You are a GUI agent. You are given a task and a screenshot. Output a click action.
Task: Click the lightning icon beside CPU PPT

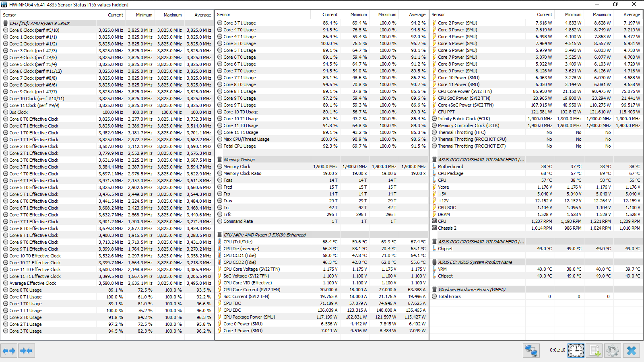(x=434, y=112)
